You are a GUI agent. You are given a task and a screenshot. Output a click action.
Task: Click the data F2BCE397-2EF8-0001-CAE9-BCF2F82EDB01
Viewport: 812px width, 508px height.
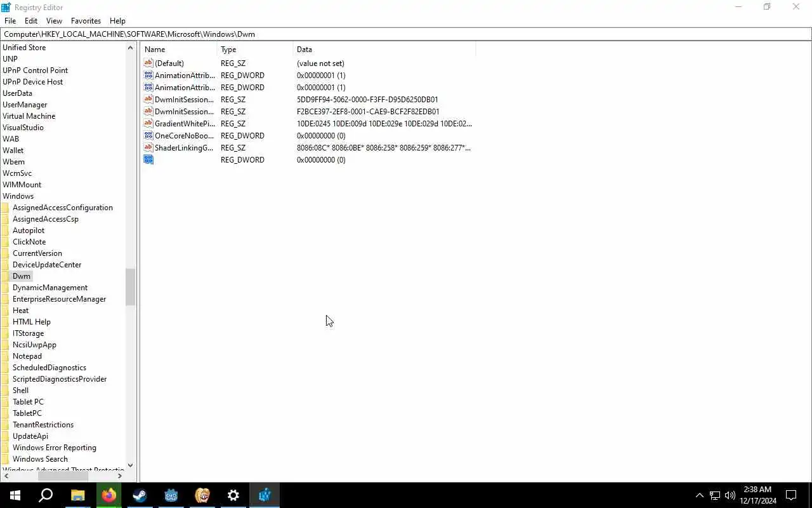click(x=368, y=111)
